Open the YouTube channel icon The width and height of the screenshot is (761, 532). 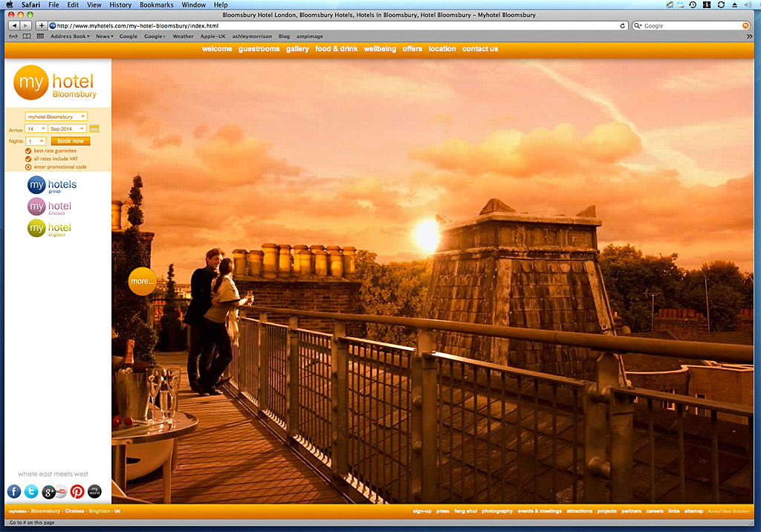[62, 491]
